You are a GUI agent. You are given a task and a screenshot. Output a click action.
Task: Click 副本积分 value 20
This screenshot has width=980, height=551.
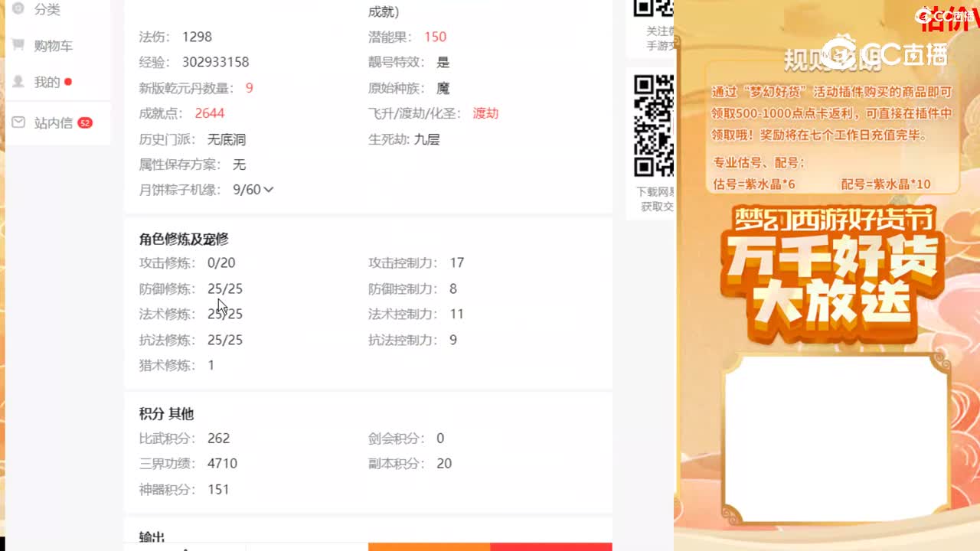coord(444,463)
